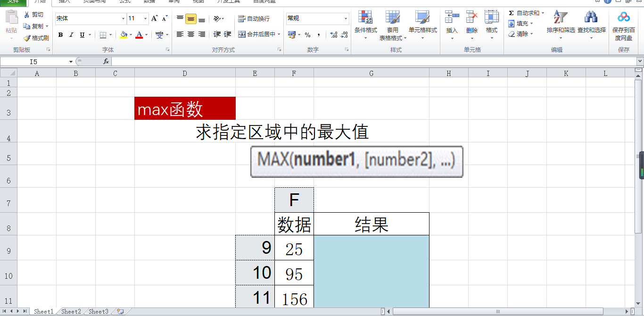644x316 pixels.
Task: Switch to the Sheet3 tab
Action: [x=99, y=311]
